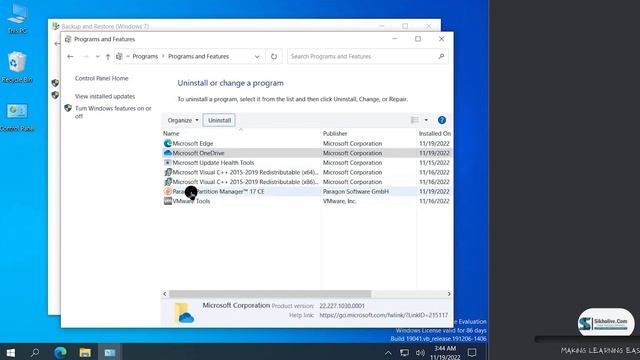Show hidden tray icons chevron

coord(388,353)
